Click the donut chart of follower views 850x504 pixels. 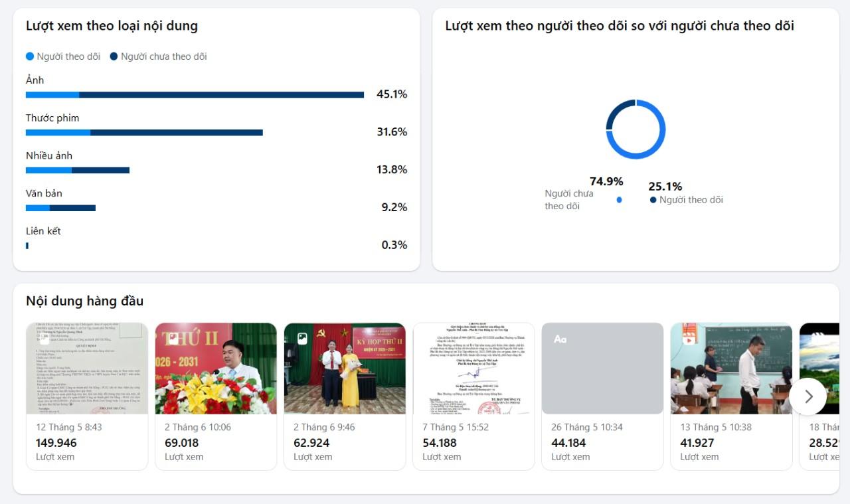[x=636, y=129]
